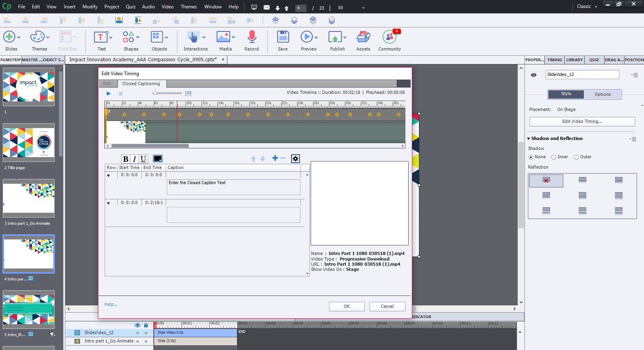
Task: Expand the first caption row at 0:0:0:0
Action: (108, 175)
